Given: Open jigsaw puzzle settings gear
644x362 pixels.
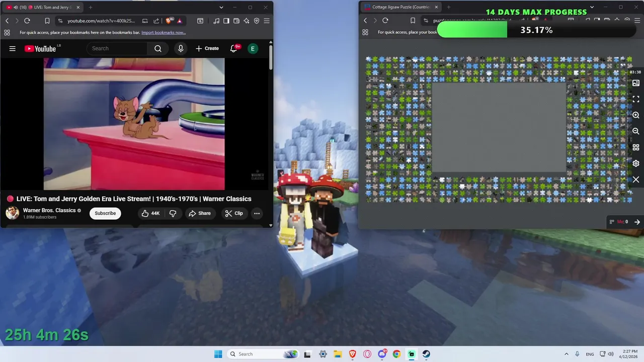Looking at the screenshot, I should 636,163.
